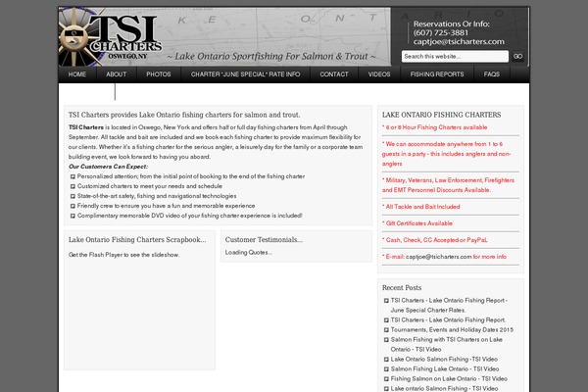Click the Recent Posts heading
Viewport: 588px width, 392px height.
point(402,288)
